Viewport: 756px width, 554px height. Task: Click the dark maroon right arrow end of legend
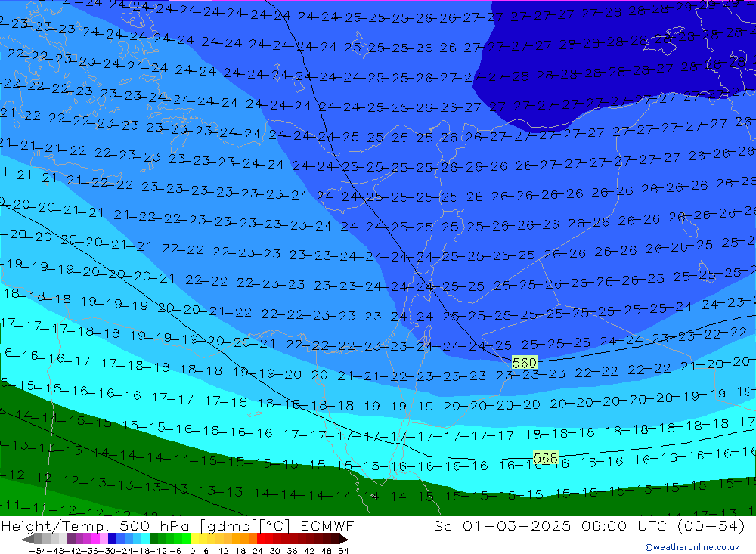344,539
